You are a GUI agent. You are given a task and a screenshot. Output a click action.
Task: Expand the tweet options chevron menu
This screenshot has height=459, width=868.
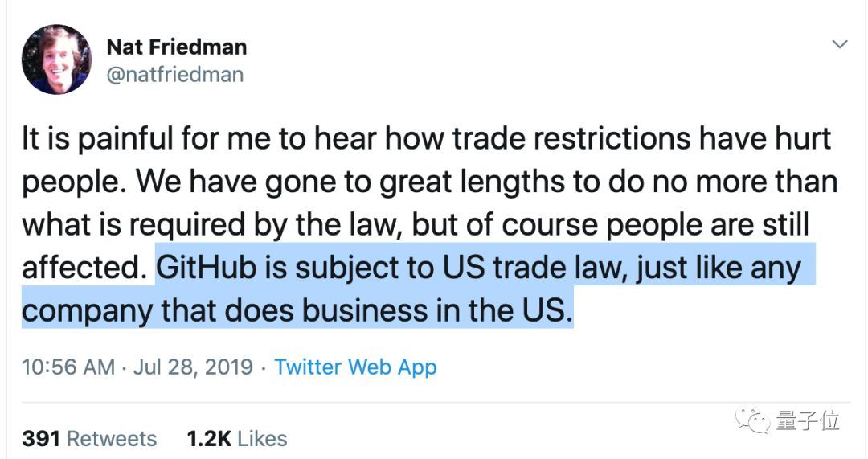click(840, 43)
